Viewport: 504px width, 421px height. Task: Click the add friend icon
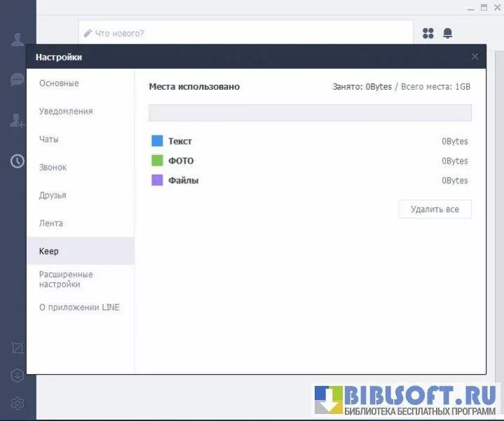pos(18,121)
